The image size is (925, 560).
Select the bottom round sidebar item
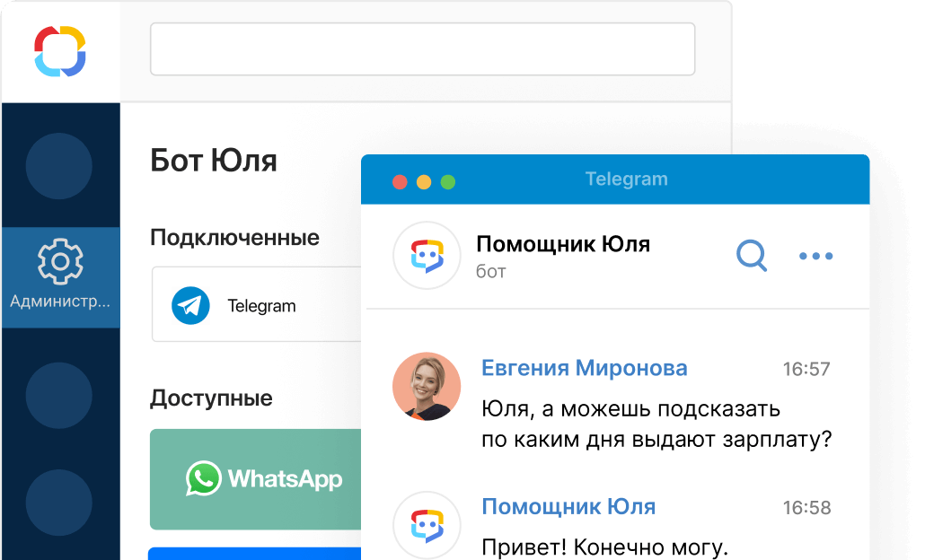(59, 503)
